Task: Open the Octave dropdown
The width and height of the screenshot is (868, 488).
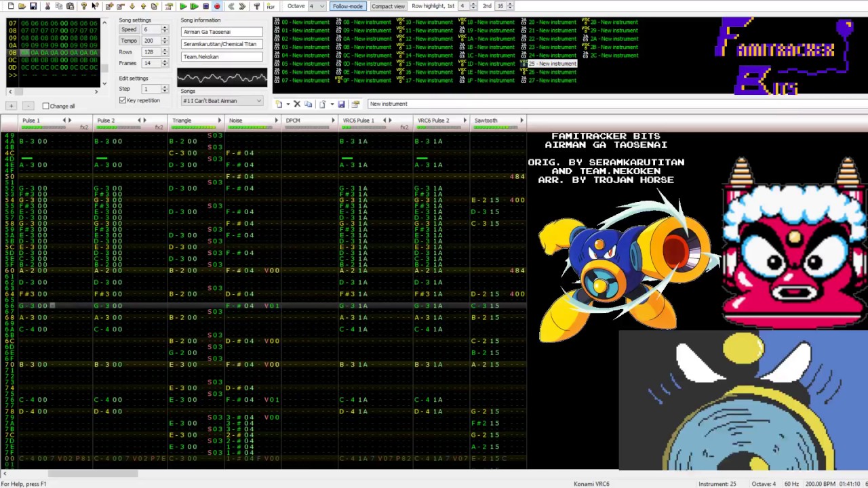Action: pos(317,6)
